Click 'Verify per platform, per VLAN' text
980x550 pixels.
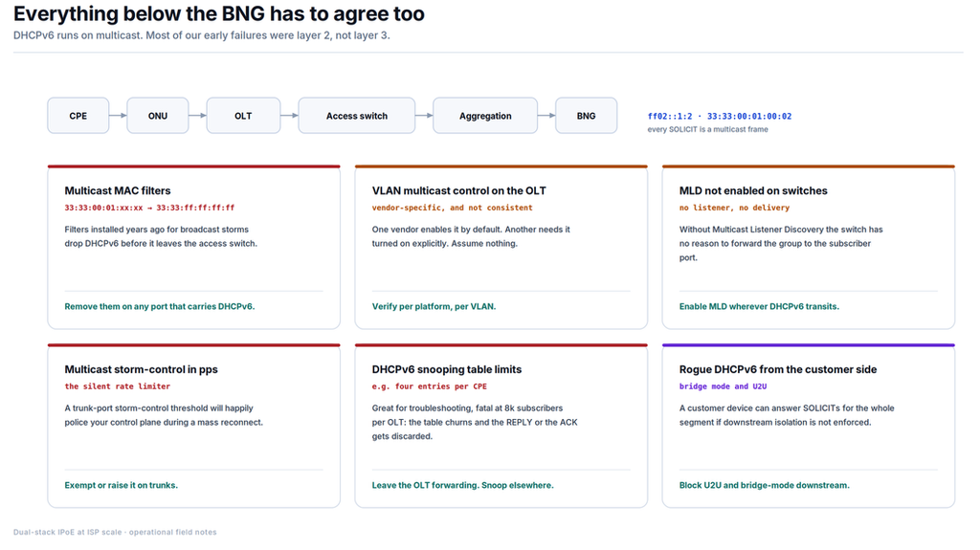434,306
